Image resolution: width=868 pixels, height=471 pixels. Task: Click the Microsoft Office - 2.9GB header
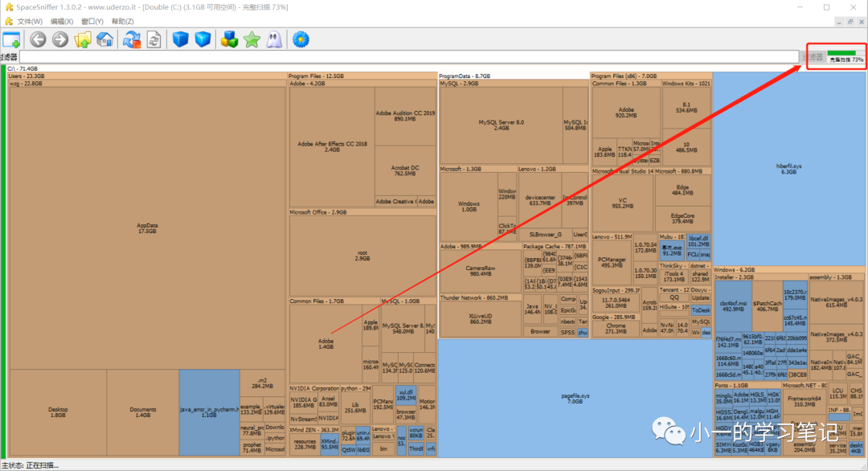click(x=362, y=212)
